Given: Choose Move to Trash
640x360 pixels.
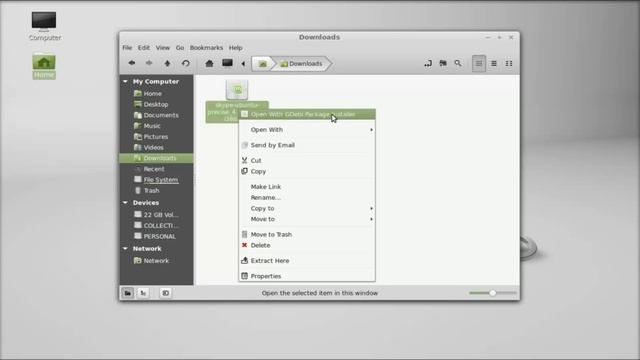Looking at the screenshot, I should [307, 235].
